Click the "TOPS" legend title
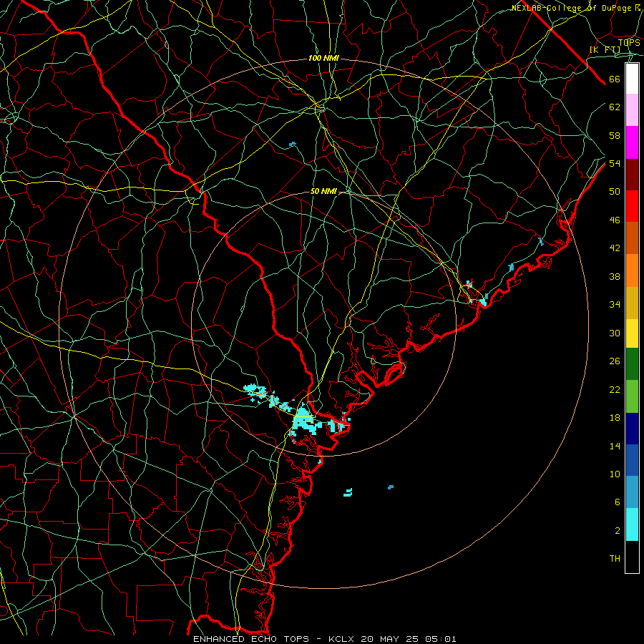Viewport: 644px width, 644px height. click(x=629, y=43)
